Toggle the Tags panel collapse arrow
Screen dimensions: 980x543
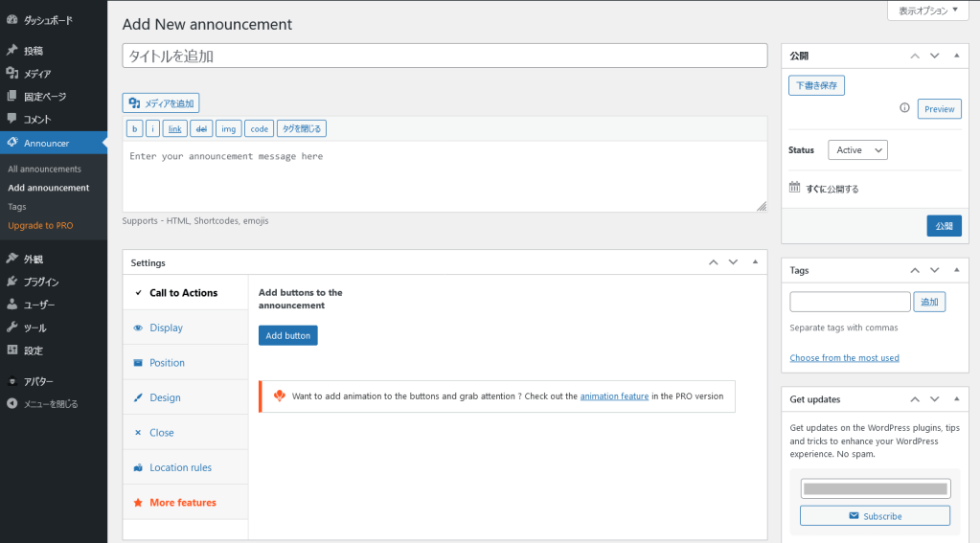[x=956, y=270]
